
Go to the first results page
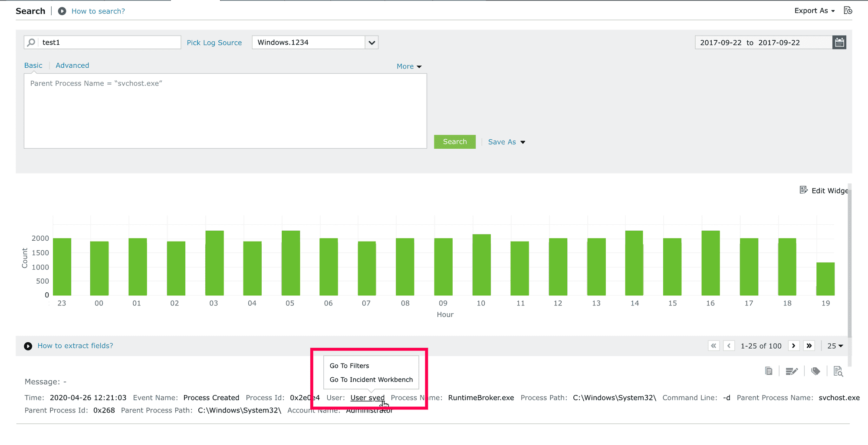click(x=713, y=346)
